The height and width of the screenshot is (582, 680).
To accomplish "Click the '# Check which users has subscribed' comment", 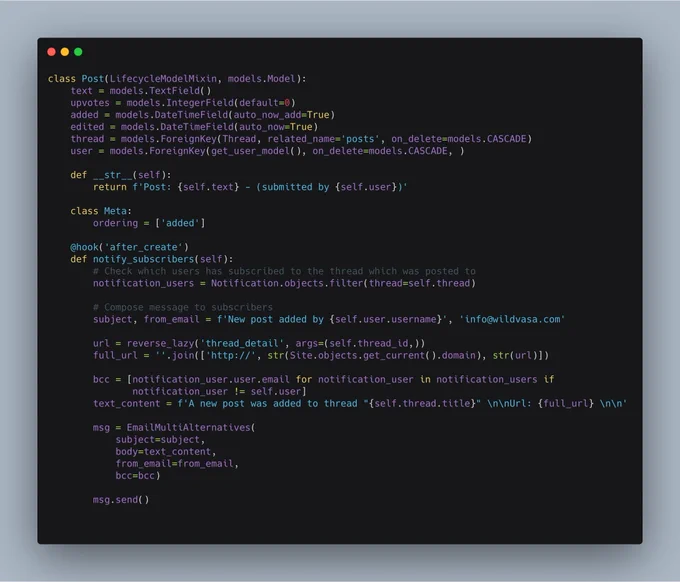I will [284, 271].
